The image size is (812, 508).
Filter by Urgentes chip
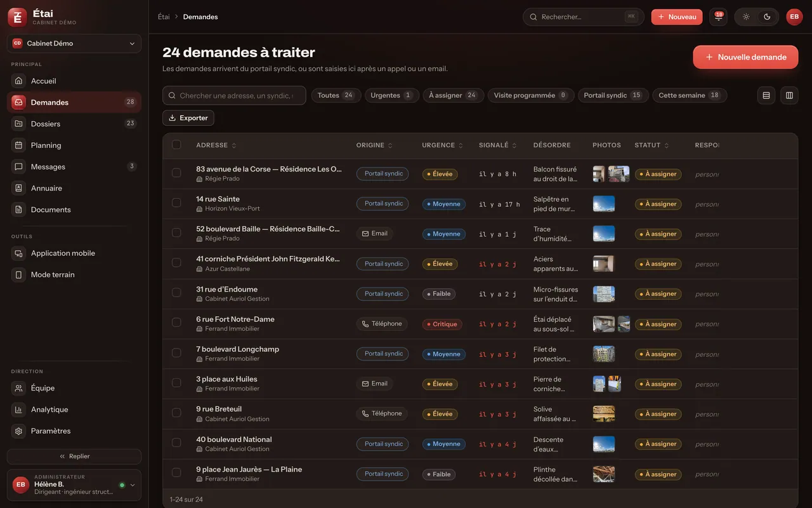pos(392,95)
